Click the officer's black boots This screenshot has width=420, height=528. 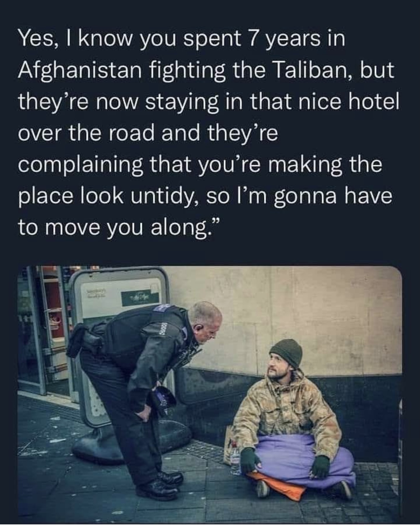(x=160, y=485)
